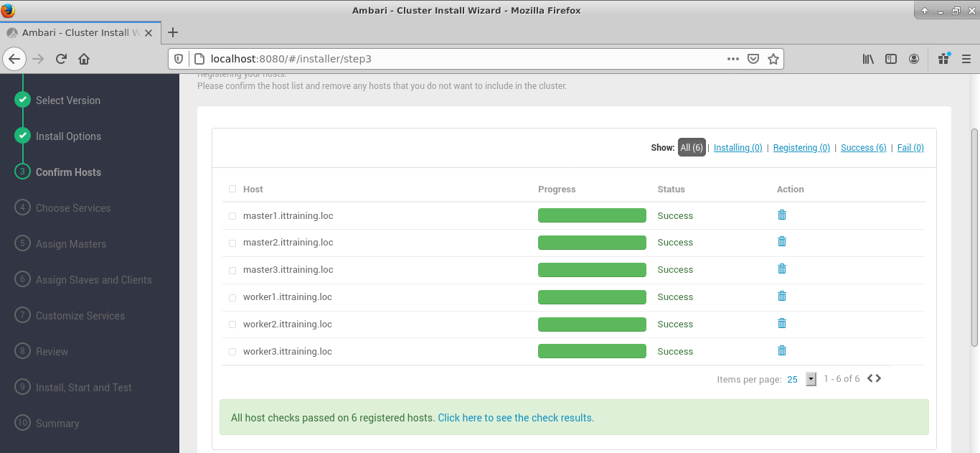The image size is (980, 453).
Task: Click the URL address bar
Action: tap(459, 59)
